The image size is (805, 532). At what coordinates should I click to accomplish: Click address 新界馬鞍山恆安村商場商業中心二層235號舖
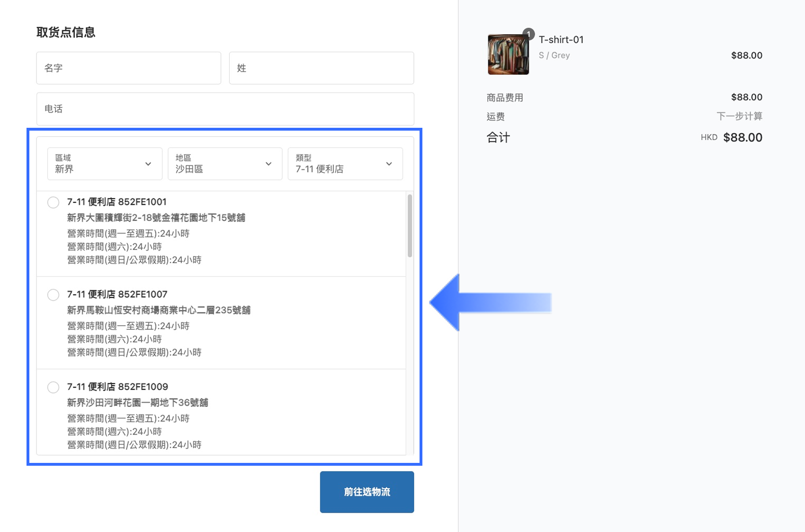click(159, 310)
